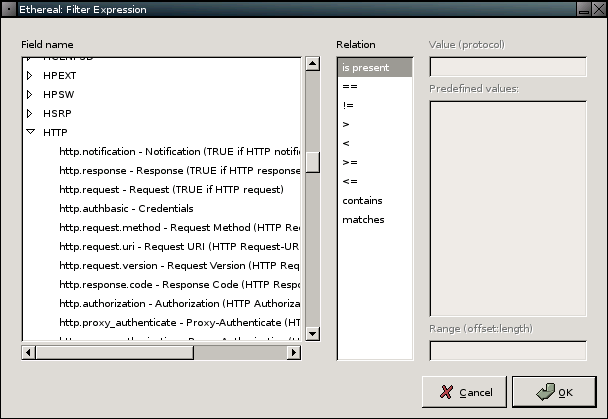Image resolution: width=608 pixels, height=419 pixels.
Task: Open the window menu icon in title bar
Action: pyautogui.click(x=9, y=9)
